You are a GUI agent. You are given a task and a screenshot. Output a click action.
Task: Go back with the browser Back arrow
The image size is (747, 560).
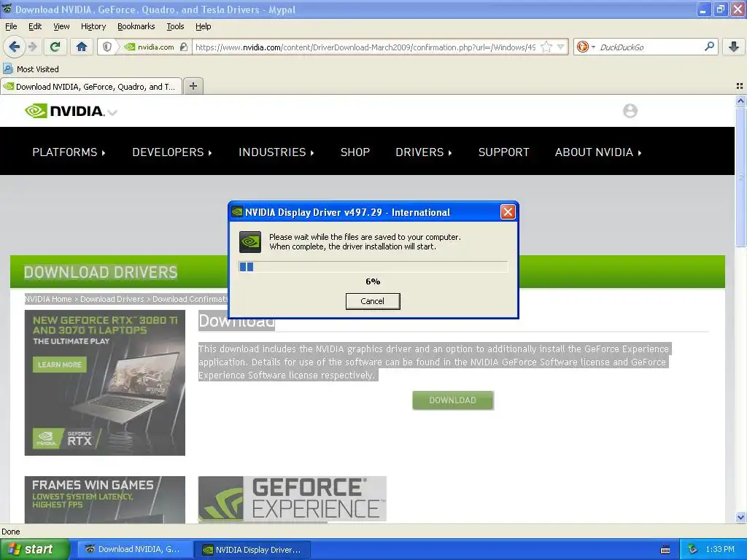tap(15, 47)
